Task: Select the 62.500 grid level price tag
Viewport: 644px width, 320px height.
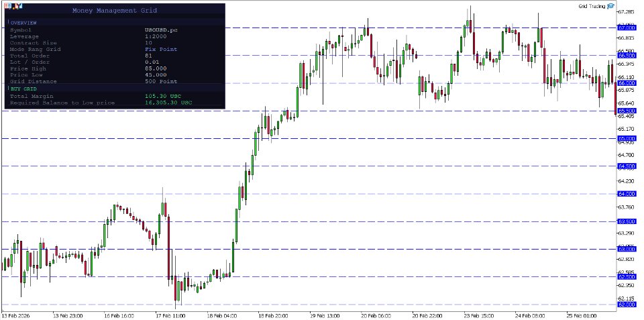Action: tap(627, 277)
